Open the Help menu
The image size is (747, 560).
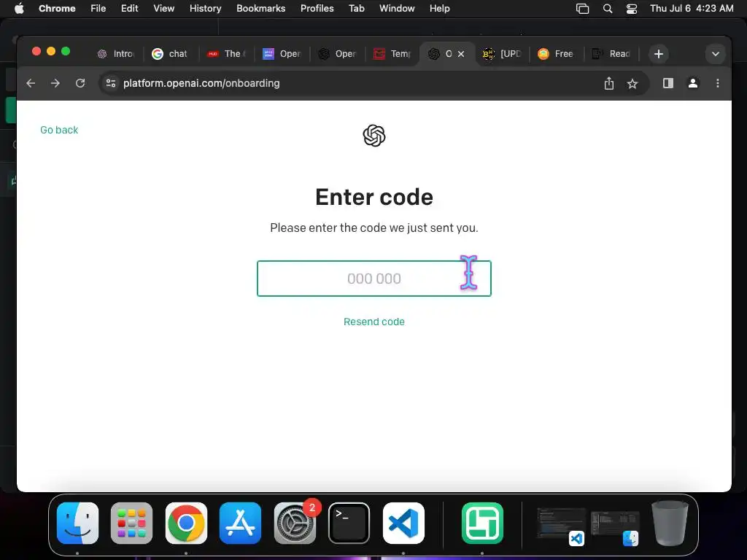click(439, 8)
